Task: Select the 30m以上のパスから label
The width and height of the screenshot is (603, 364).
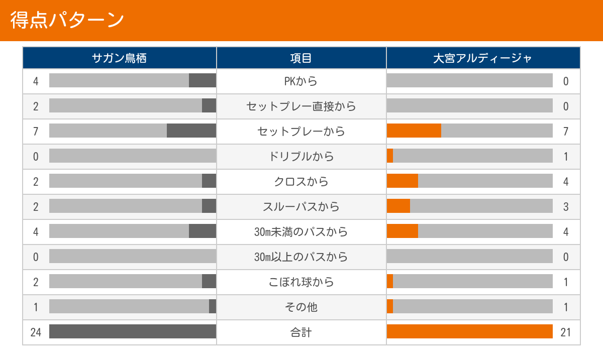Action: 301,257
